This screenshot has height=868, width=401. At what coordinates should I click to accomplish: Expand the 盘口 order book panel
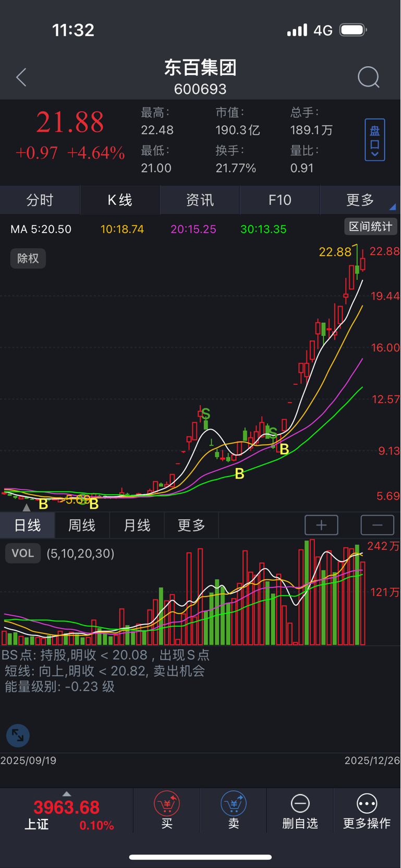click(x=374, y=140)
